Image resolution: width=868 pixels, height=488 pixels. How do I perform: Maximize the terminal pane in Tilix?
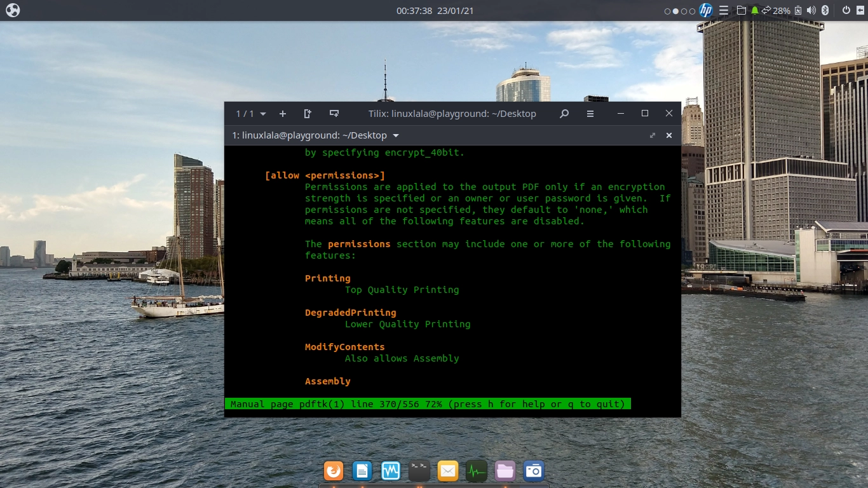click(x=653, y=135)
